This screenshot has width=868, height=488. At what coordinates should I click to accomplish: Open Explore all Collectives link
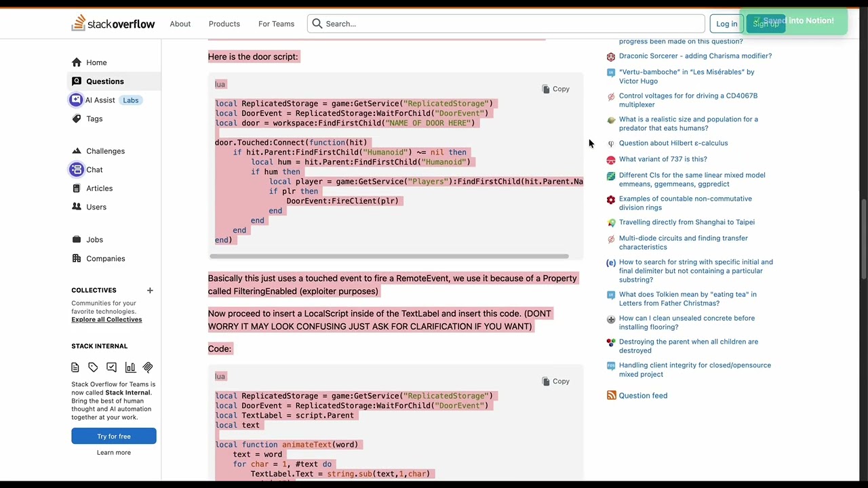pyautogui.click(x=106, y=319)
